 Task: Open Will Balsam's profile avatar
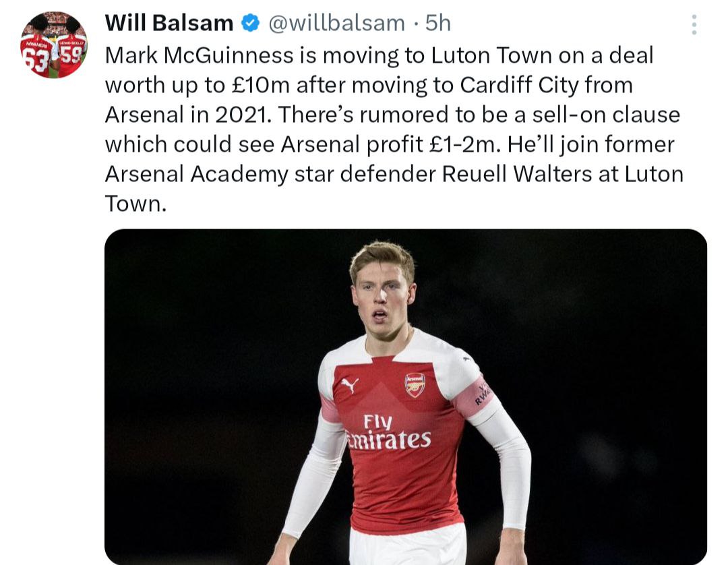click(x=54, y=45)
